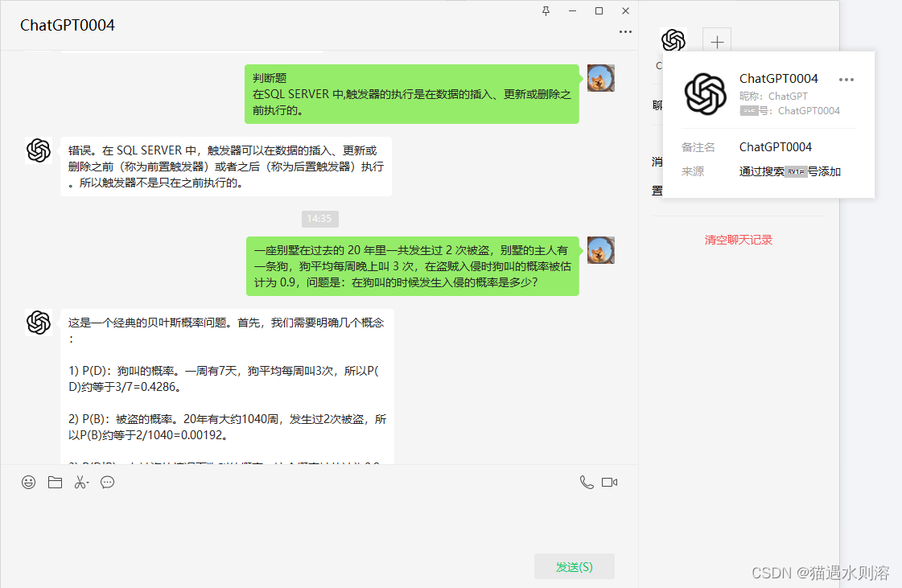Pin the chat window on top
902x588 pixels.
click(546, 11)
